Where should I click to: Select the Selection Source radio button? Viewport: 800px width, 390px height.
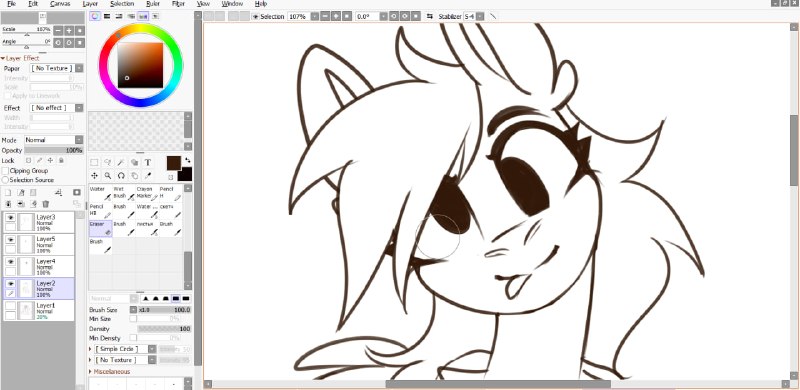click(6, 180)
